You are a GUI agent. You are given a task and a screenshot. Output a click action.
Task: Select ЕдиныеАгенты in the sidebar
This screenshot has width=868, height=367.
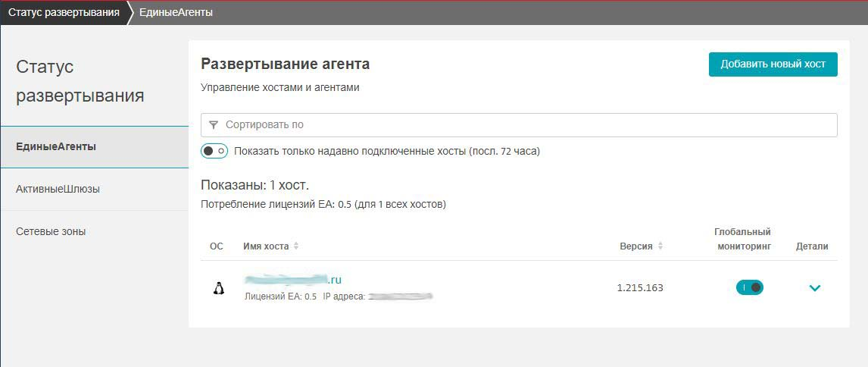coord(56,146)
